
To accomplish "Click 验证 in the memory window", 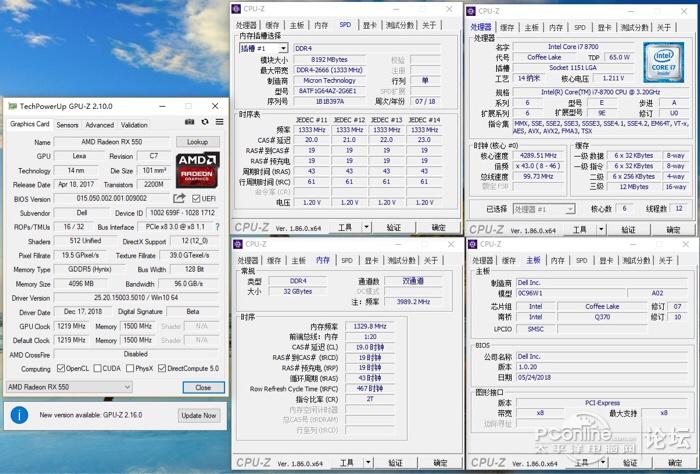I will [x=395, y=462].
